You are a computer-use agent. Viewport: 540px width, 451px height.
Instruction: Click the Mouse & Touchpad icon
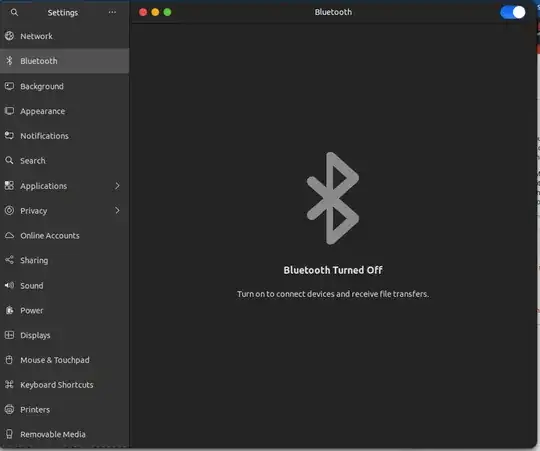[x=10, y=360]
